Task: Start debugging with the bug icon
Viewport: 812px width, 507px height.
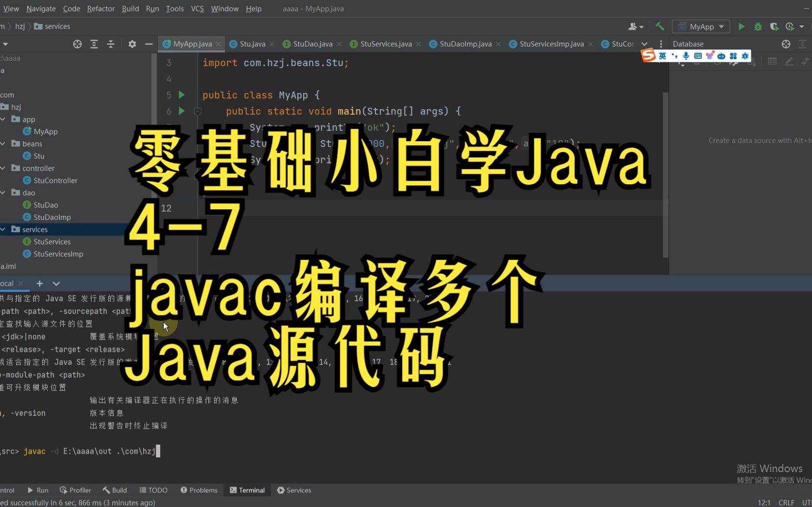Action: click(758, 26)
